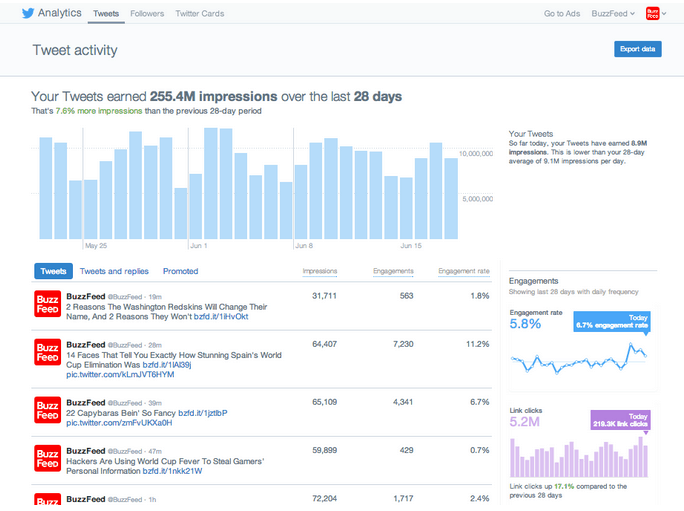Click BuzzFeed avatar on Spain World Cup tweet
The height and width of the screenshot is (511, 684).
click(x=48, y=352)
